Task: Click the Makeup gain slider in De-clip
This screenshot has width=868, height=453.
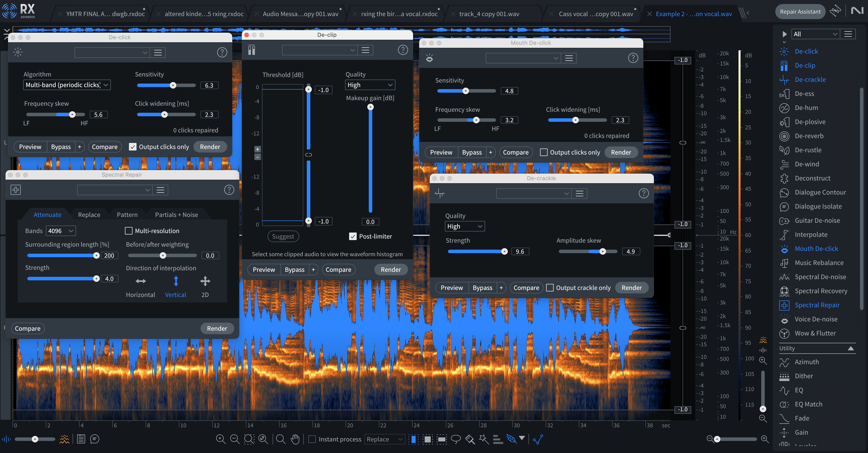Action: tap(370, 160)
